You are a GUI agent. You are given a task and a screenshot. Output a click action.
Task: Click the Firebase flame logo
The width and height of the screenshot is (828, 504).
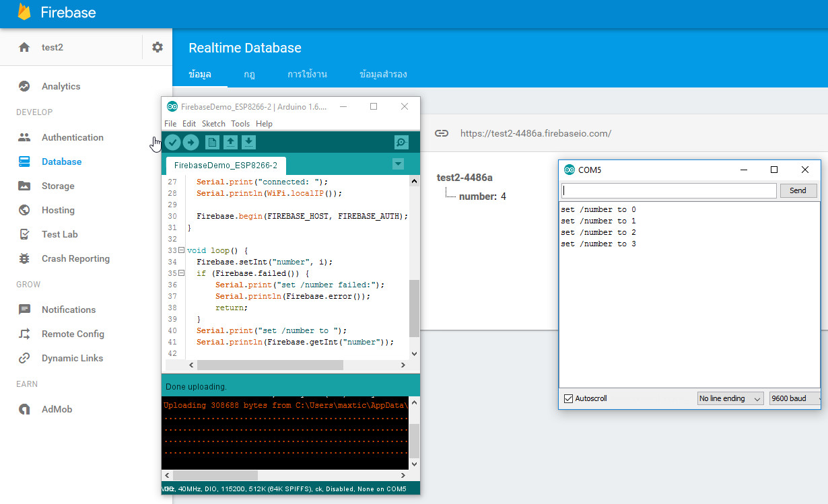click(x=25, y=12)
